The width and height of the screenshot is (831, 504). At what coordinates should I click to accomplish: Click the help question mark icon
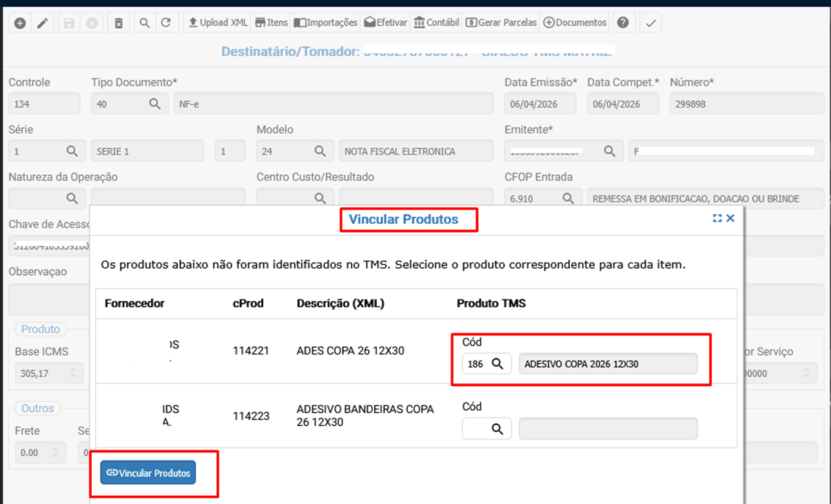pos(623,23)
